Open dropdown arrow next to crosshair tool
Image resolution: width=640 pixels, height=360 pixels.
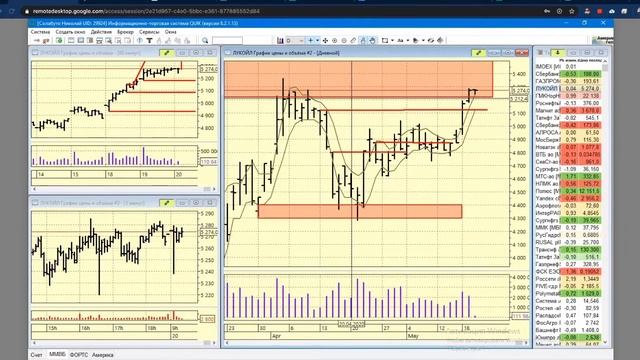tap(318, 40)
